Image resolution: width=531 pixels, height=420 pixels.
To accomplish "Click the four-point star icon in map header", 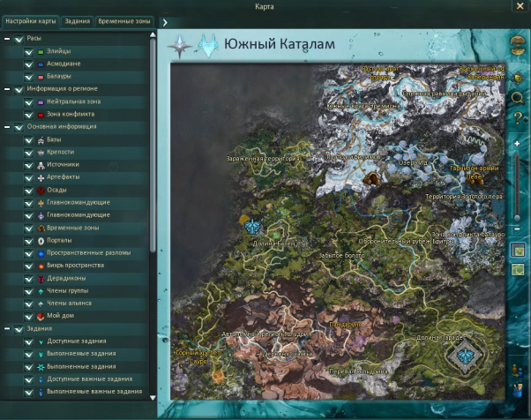I will pos(183,44).
